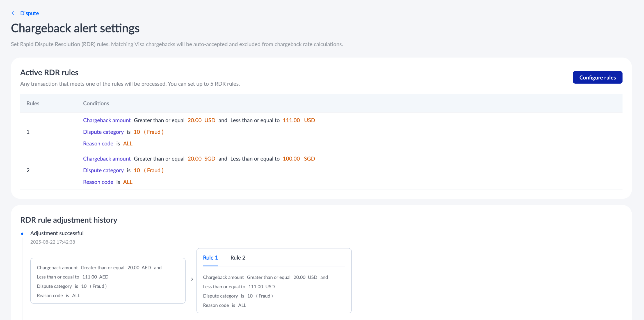Click the 2025-08-22 17:42:38 timestamp
The width and height of the screenshot is (644, 320).
(x=52, y=242)
